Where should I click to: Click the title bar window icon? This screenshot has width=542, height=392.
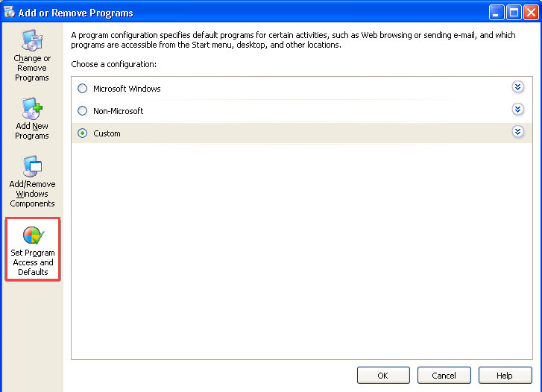click(9, 12)
